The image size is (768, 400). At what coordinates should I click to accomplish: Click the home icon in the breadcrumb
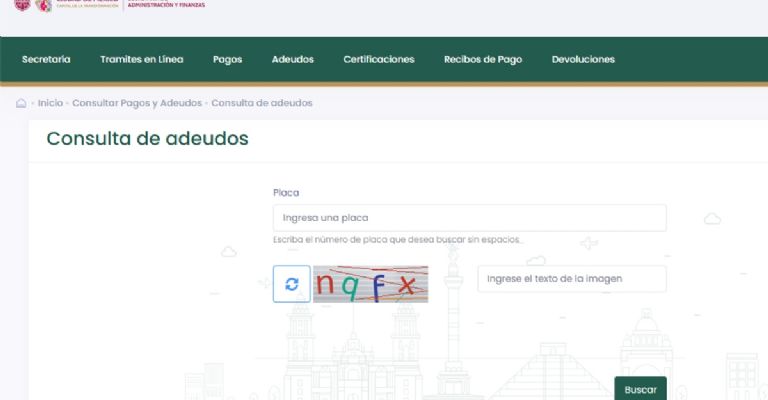(21, 103)
